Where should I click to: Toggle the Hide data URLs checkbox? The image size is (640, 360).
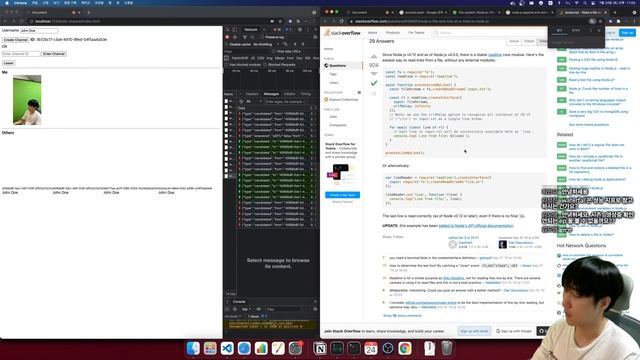[x=274, y=51]
